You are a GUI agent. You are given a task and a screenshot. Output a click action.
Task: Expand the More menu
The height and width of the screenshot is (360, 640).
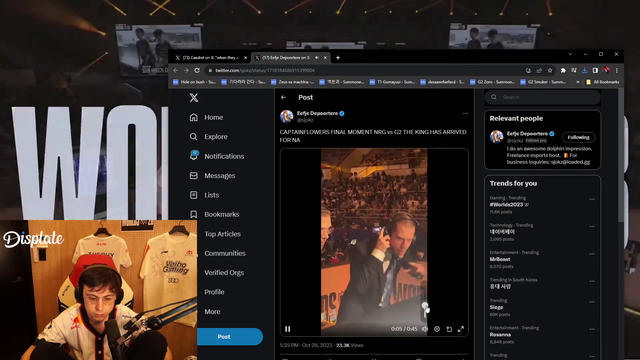tap(212, 311)
